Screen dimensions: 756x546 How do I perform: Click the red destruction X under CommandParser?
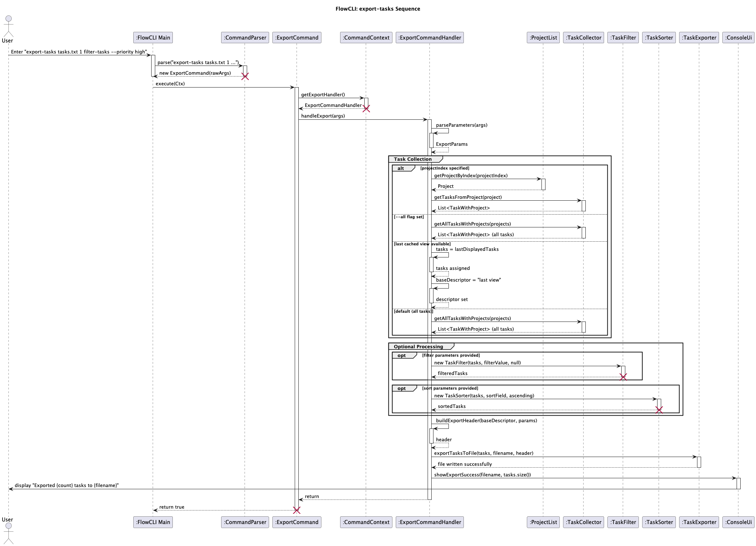click(245, 76)
